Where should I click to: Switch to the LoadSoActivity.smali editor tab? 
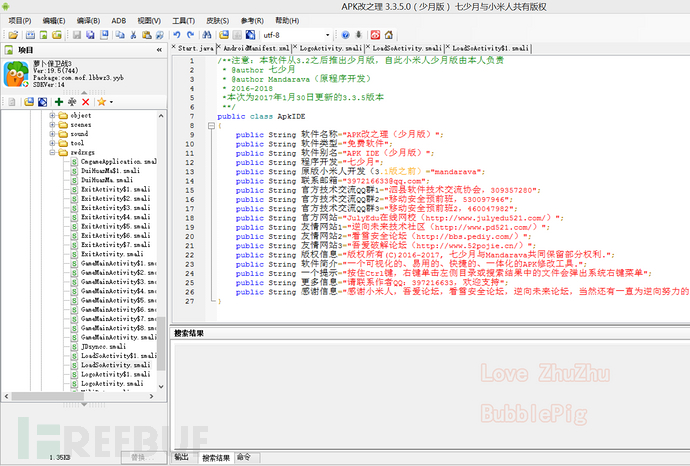click(407, 48)
